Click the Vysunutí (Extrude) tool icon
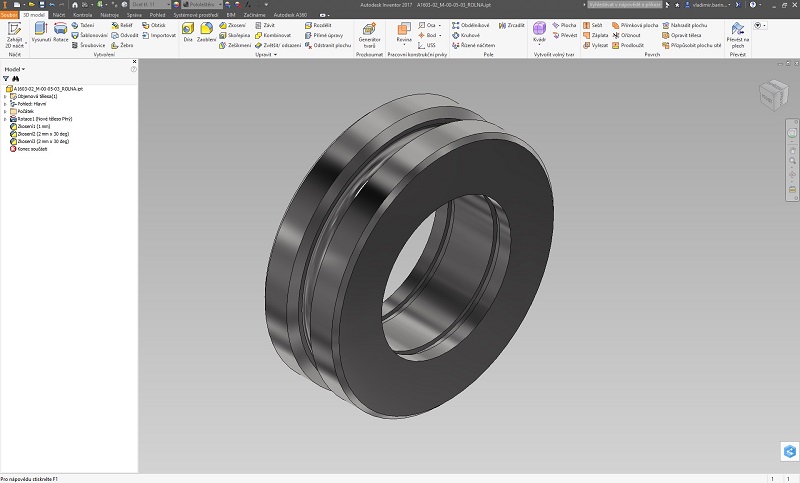The height and width of the screenshot is (483, 800). point(41,31)
